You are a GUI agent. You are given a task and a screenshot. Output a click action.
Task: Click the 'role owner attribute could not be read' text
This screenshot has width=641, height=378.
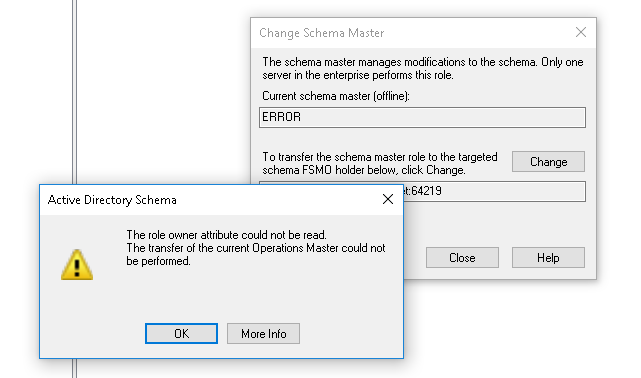(x=226, y=235)
